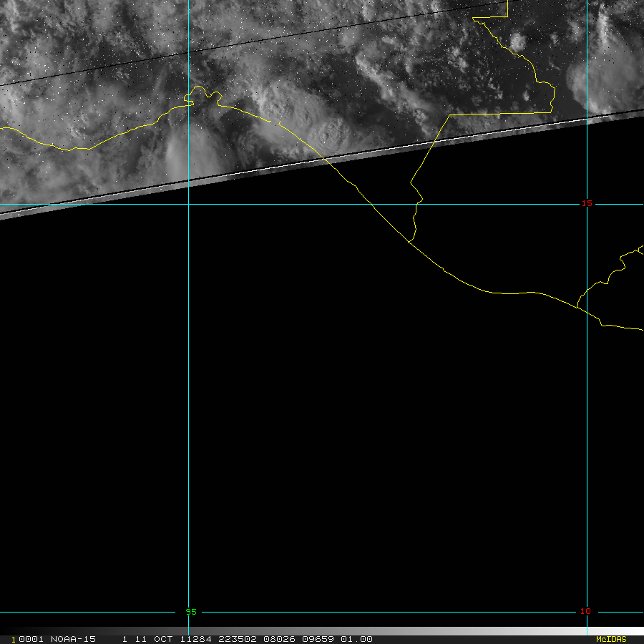This screenshot has height=644, width=644.
Task: Click the frame number 0001
Action: pos(31,639)
